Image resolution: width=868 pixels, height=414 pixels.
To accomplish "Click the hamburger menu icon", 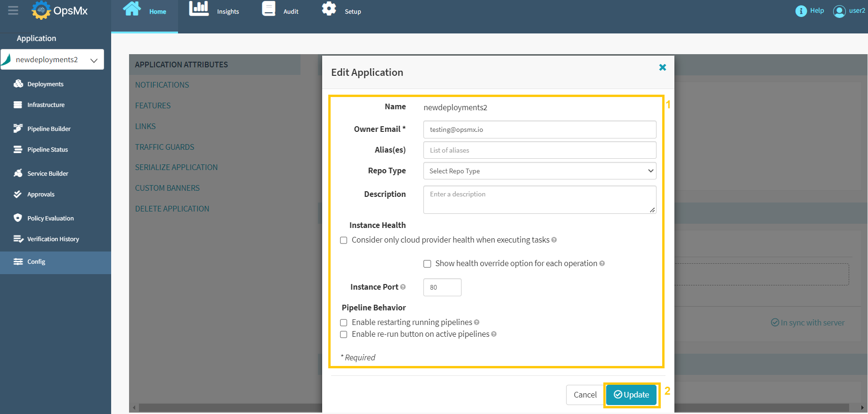I will coord(13,10).
